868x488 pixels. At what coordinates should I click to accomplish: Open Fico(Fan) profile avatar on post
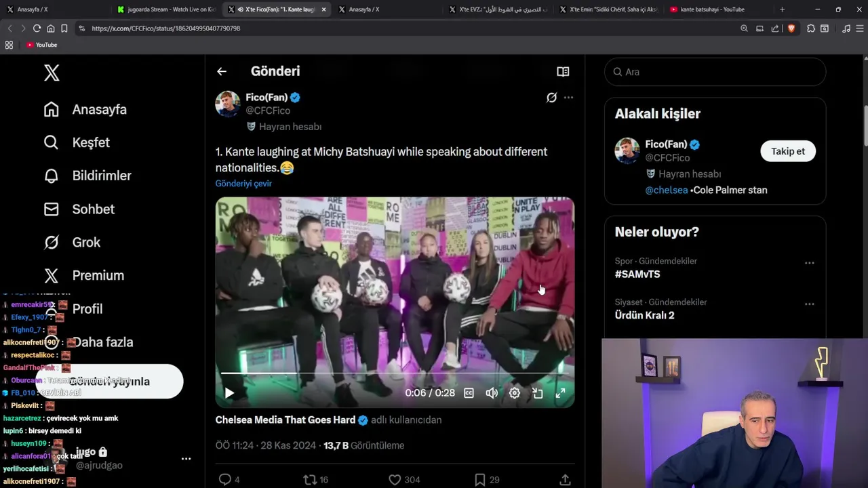(x=228, y=104)
